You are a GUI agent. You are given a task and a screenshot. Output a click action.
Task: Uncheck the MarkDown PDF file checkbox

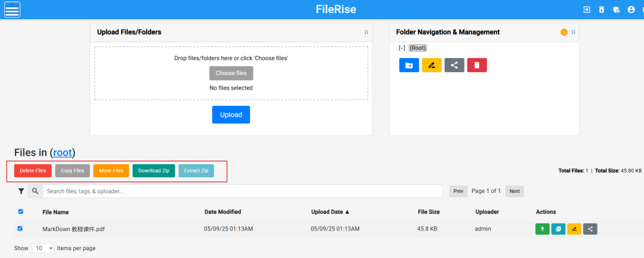[21, 228]
